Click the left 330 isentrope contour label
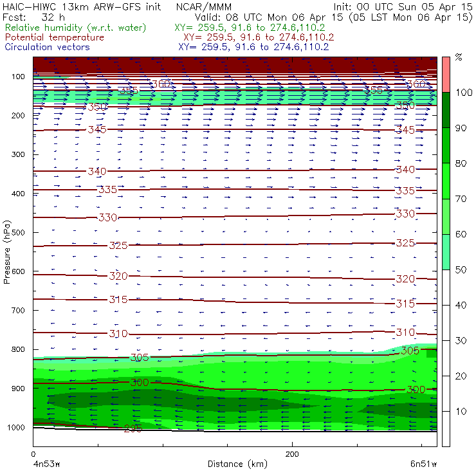476x476 pixels. pos(108,217)
